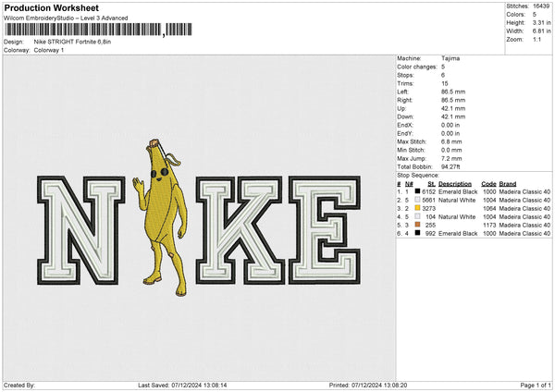Click the Height value '3.31 in'
555x392 pixels.
point(541,22)
